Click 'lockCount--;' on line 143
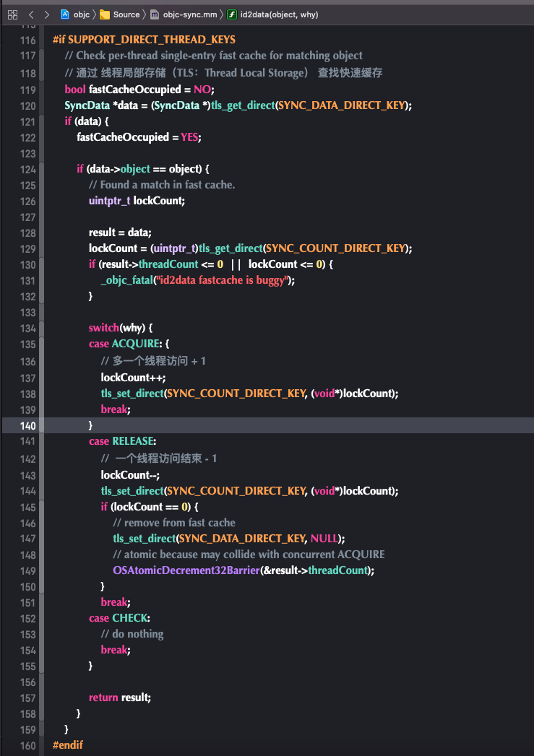 pyautogui.click(x=130, y=475)
